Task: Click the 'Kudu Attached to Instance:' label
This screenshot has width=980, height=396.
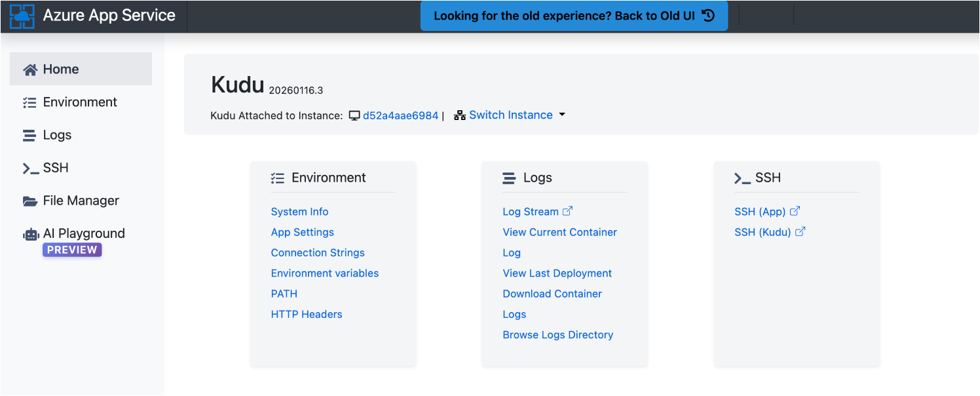Action: pos(276,116)
